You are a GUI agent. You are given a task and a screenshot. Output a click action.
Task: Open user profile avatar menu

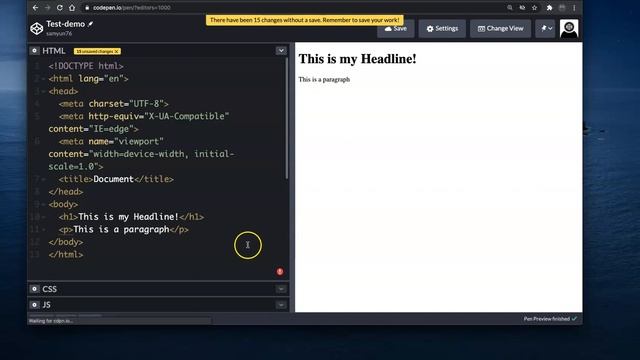pyautogui.click(x=569, y=29)
